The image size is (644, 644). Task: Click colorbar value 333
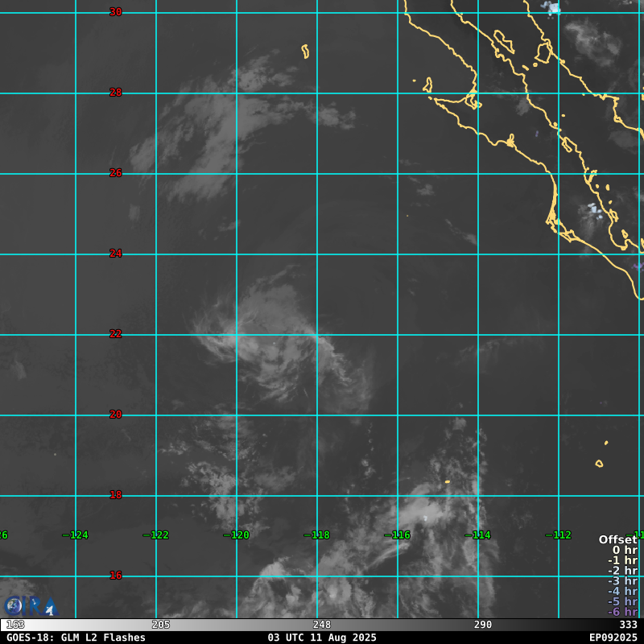coord(629,625)
